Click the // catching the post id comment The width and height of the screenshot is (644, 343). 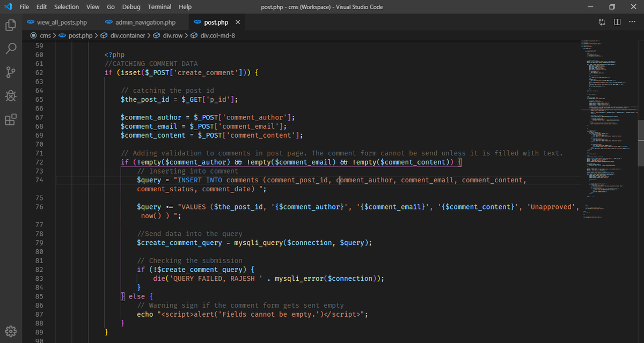(x=167, y=91)
